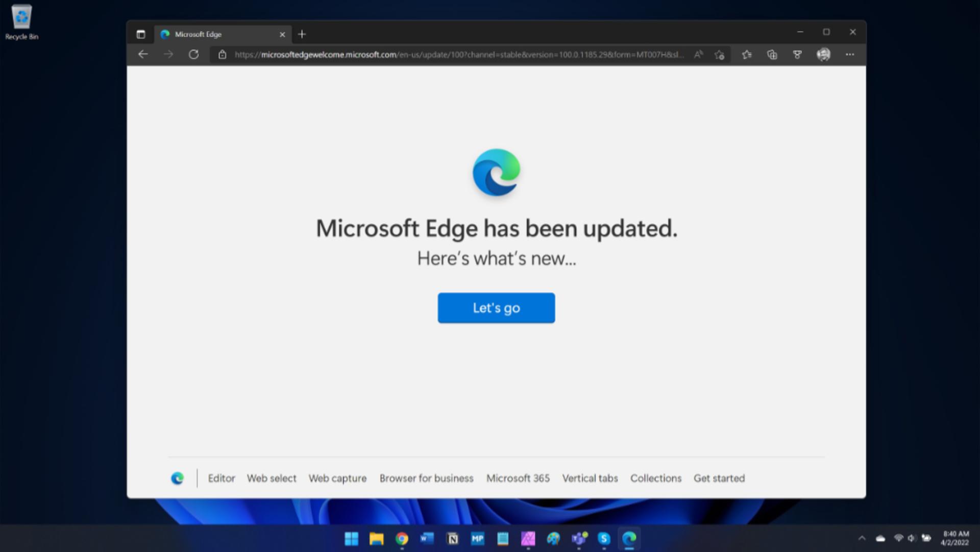This screenshot has height=552, width=980.
Task: Click the browser Refresh icon
Action: tap(193, 54)
